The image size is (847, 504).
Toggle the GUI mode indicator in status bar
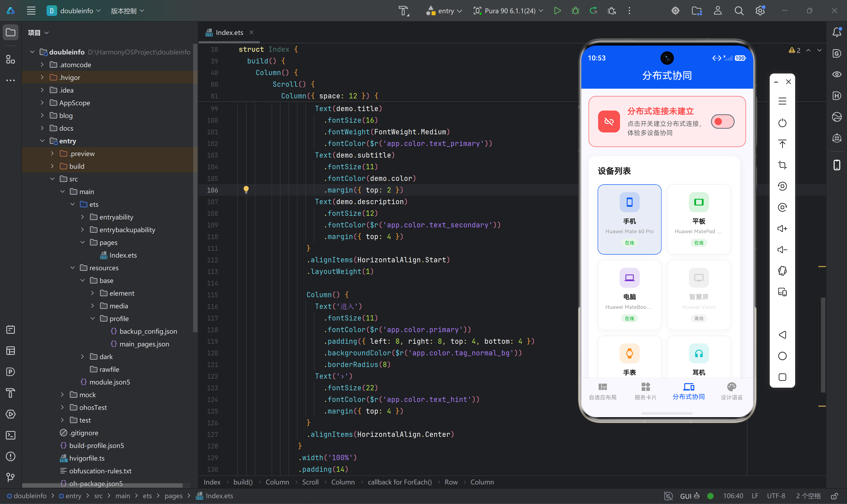click(x=690, y=496)
